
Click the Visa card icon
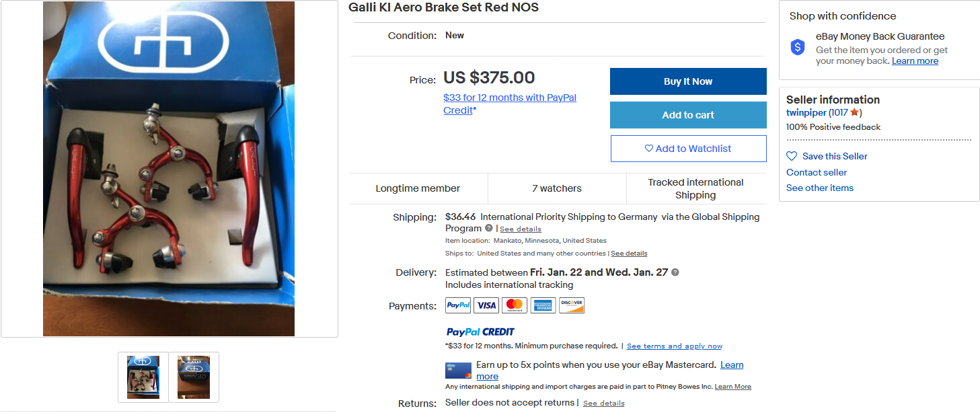point(486,305)
